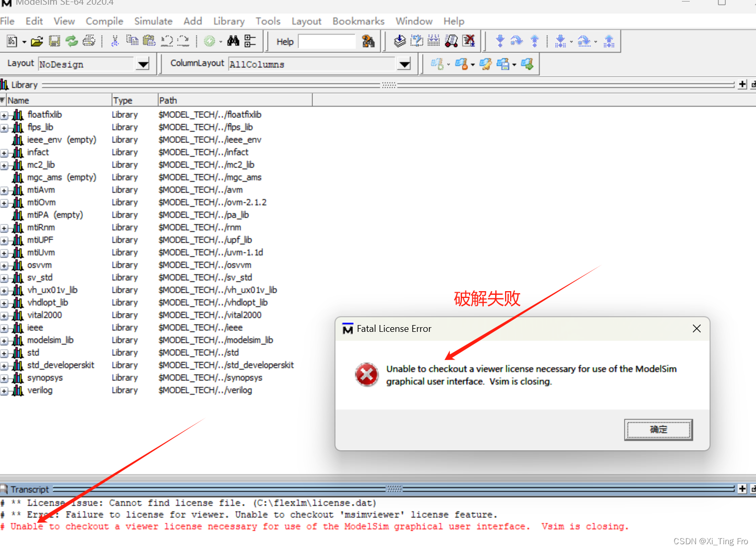
Task: Click the Simulate toolbar icon
Action: 451,41
